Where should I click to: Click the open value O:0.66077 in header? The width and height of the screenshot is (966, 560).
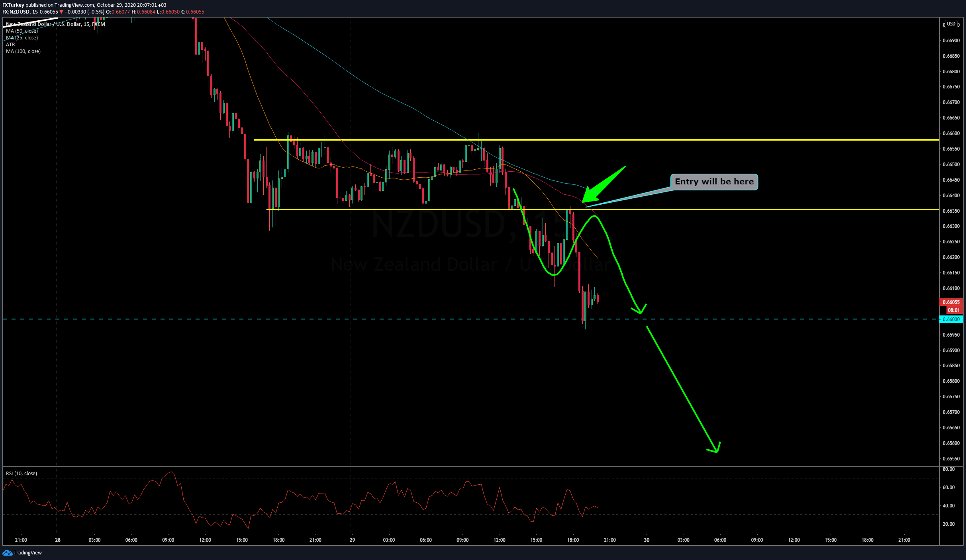[118, 12]
